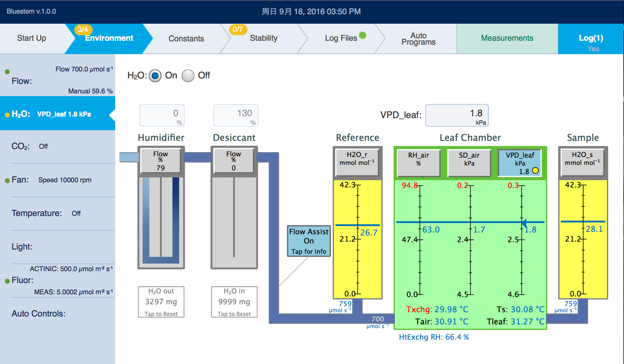This screenshot has width=624, height=364.
Task: Tap the Flow Assist On info box
Action: (x=308, y=241)
